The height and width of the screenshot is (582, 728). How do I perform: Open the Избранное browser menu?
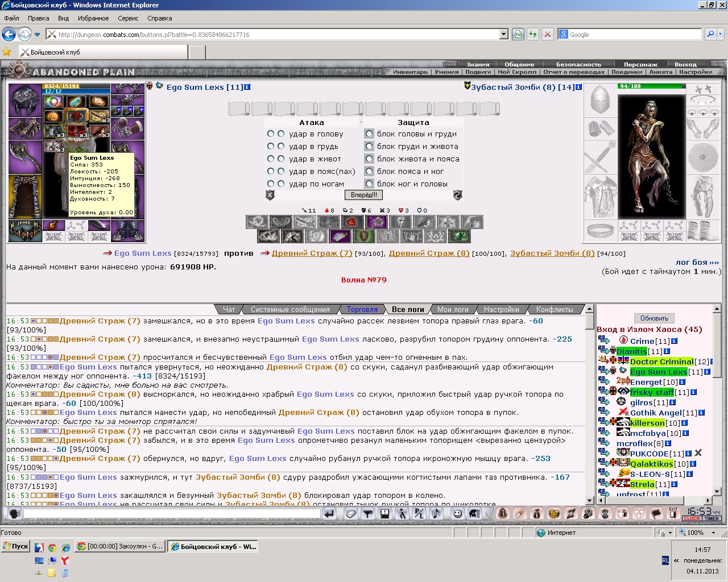tap(93, 18)
